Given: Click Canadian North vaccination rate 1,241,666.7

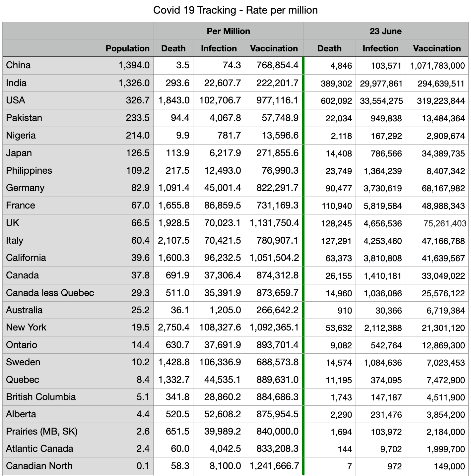Looking at the screenshot, I should click(x=274, y=466).
